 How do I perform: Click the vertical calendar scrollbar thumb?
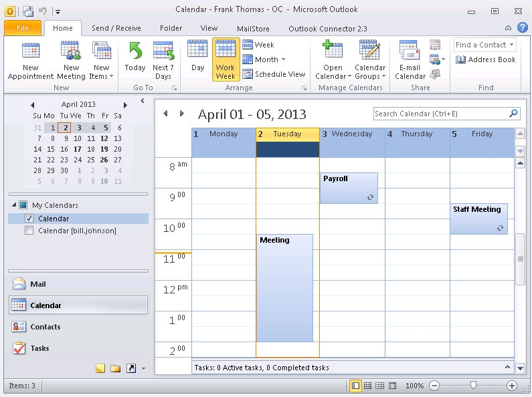520,259
